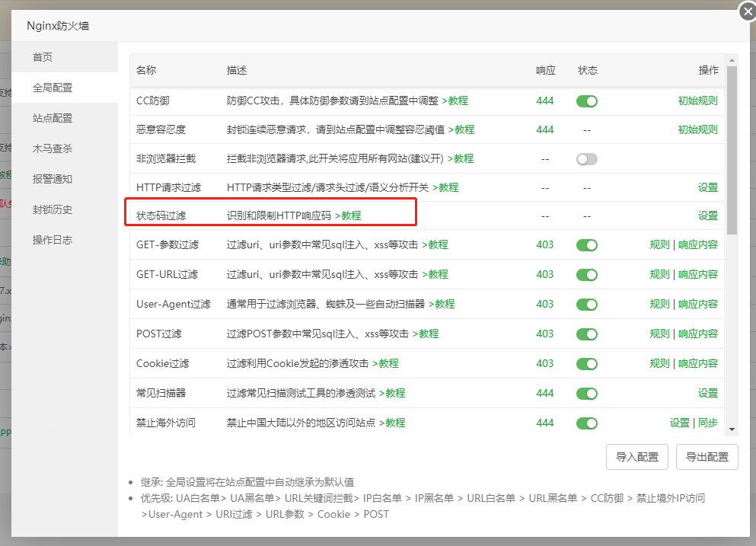Viewport: 756px width, 546px height.
Task: Open 规则 for User-Agent过滤
Action: (659, 304)
